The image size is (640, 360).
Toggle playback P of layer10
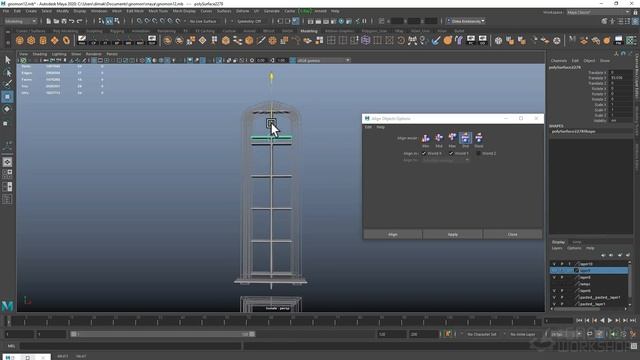(x=562, y=264)
